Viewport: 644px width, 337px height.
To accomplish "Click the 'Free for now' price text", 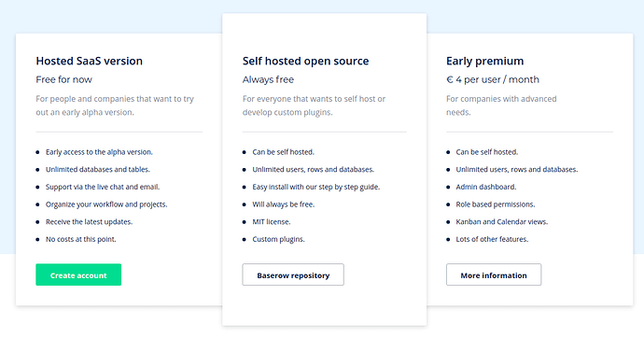I will (64, 79).
